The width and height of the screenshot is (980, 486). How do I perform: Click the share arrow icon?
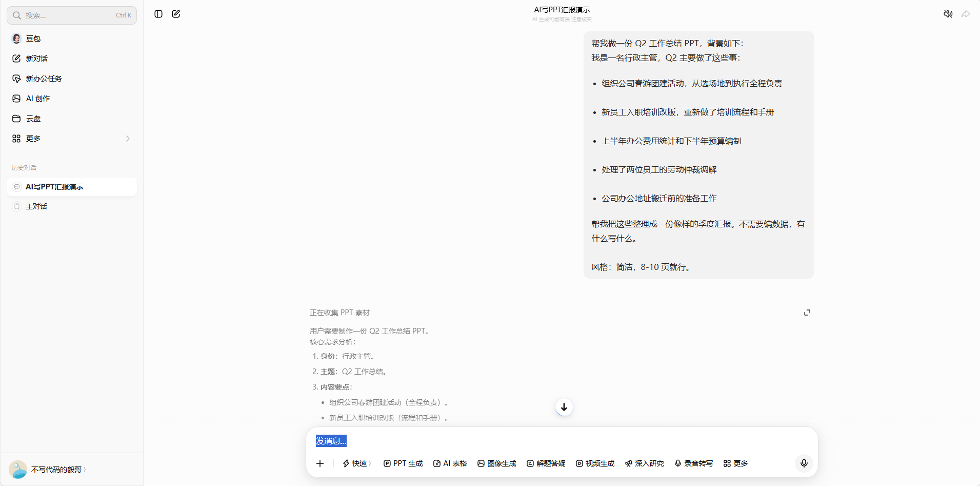point(966,14)
